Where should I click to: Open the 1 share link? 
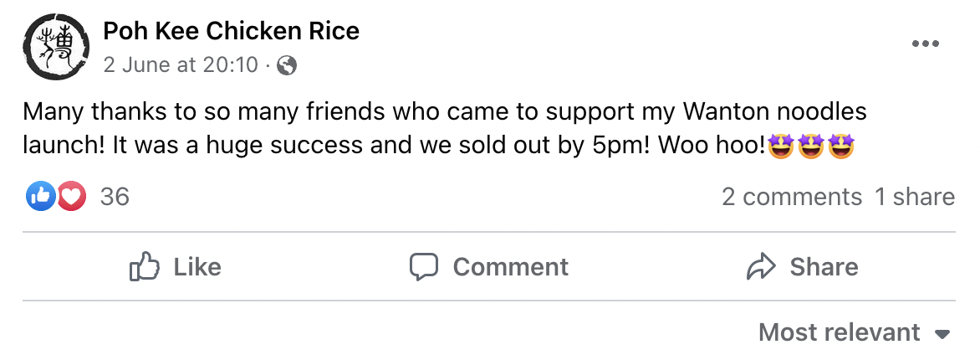[x=915, y=198]
